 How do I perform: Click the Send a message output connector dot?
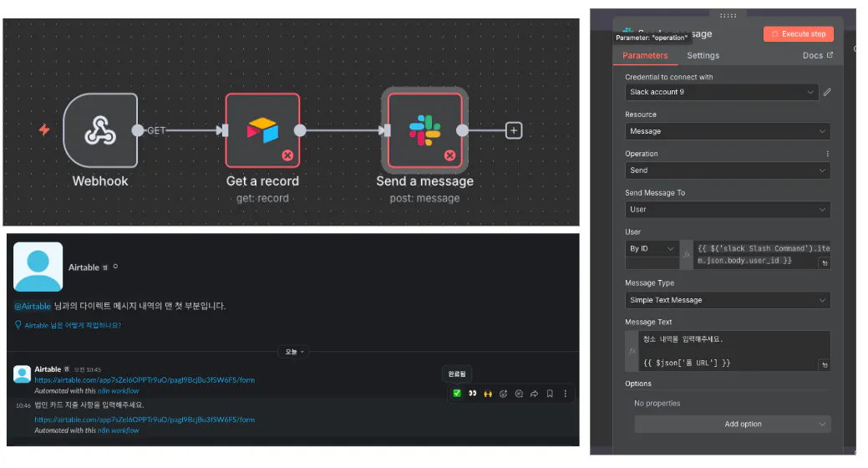tap(462, 130)
